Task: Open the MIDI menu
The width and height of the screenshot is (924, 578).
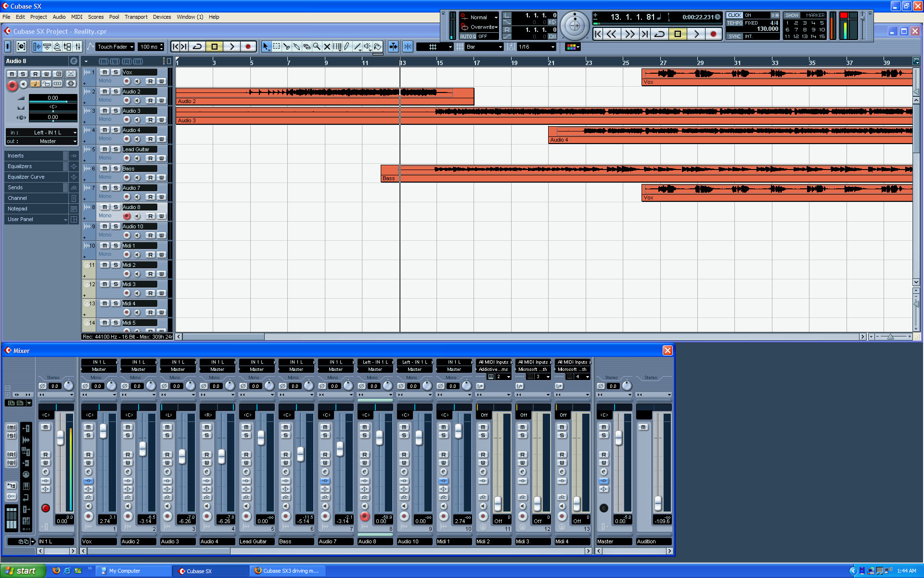Action: [77, 17]
